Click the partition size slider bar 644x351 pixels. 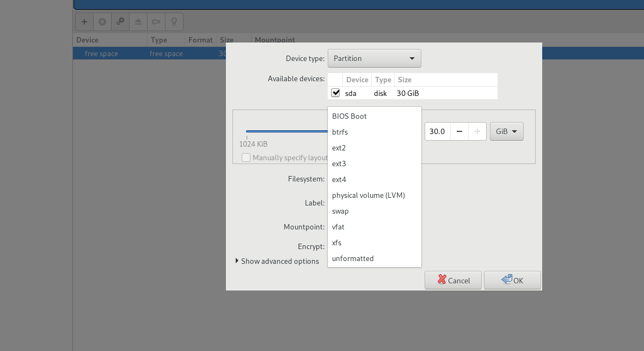287,131
